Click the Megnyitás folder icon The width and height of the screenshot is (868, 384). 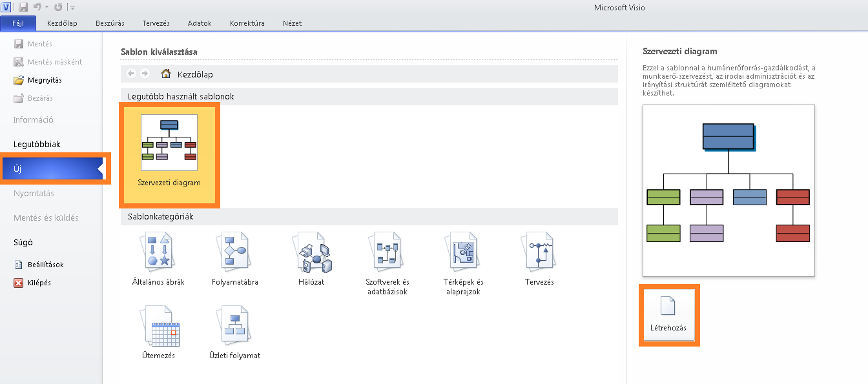click(x=19, y=80)
